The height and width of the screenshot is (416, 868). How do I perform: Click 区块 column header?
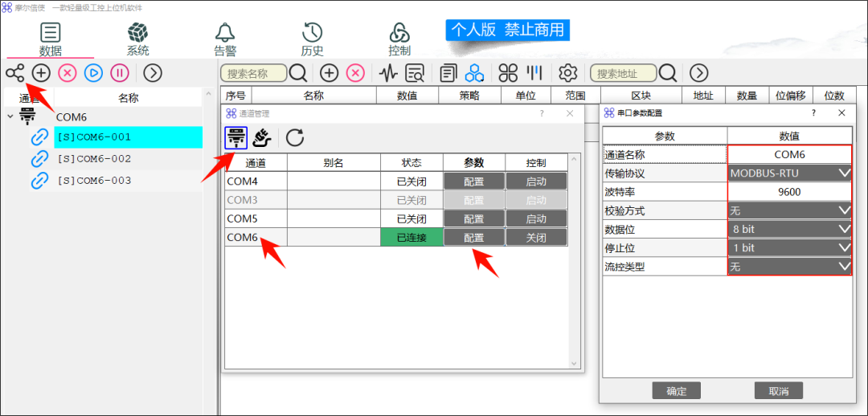click(x=641, y=96)
